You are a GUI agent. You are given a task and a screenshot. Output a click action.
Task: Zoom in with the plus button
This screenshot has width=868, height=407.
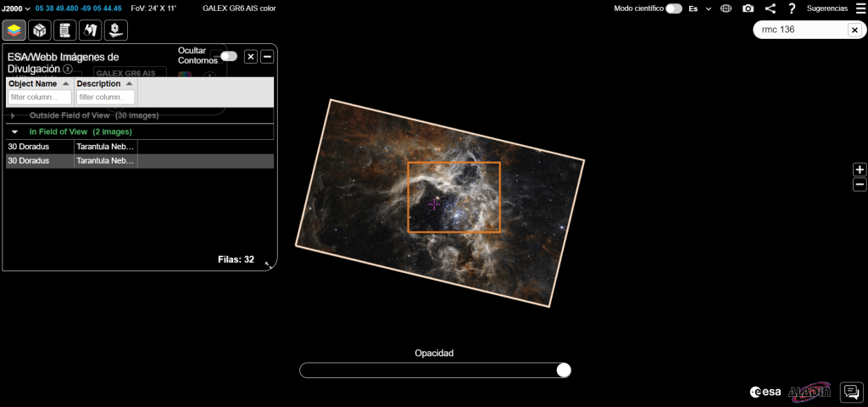click(860, 170)
